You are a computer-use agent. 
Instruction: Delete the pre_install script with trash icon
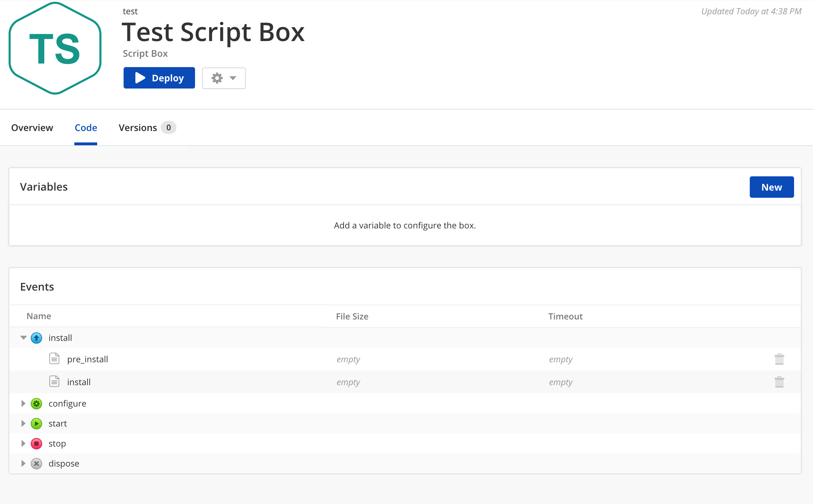779,359
